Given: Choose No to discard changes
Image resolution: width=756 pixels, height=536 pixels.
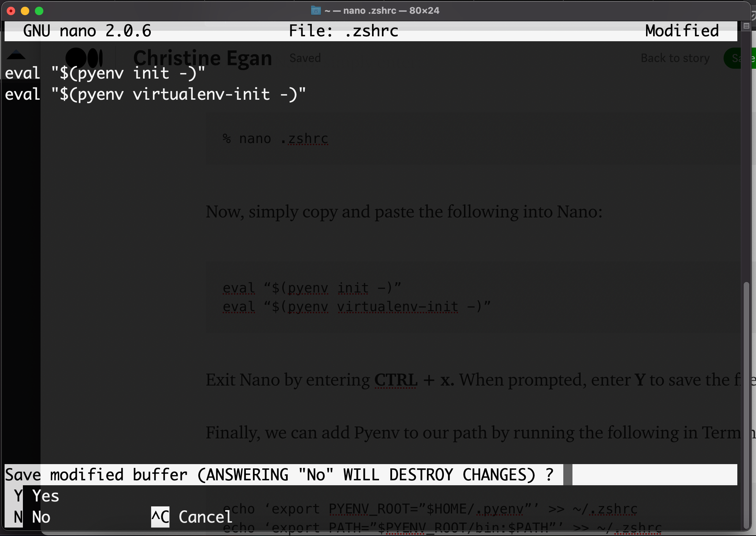Looking at the screenshot, I should click(41, 517).
